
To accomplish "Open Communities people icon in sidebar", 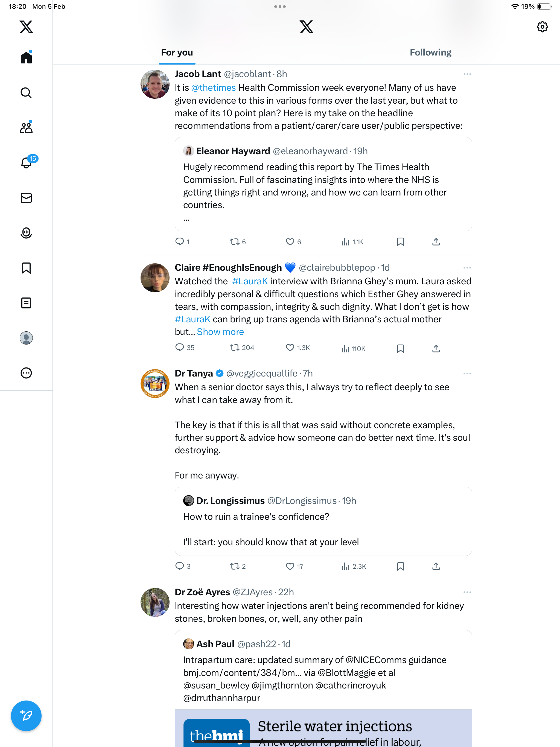I will (x=26, y=127).
